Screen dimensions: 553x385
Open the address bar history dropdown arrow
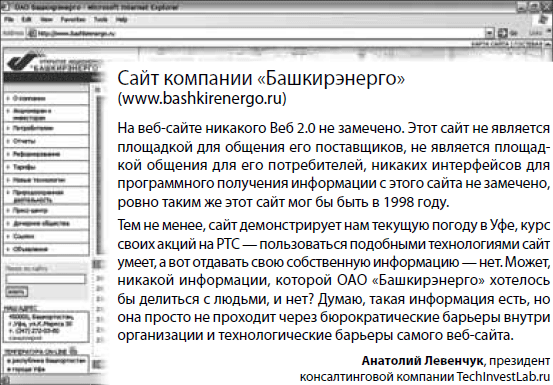(x=489, y=33)
